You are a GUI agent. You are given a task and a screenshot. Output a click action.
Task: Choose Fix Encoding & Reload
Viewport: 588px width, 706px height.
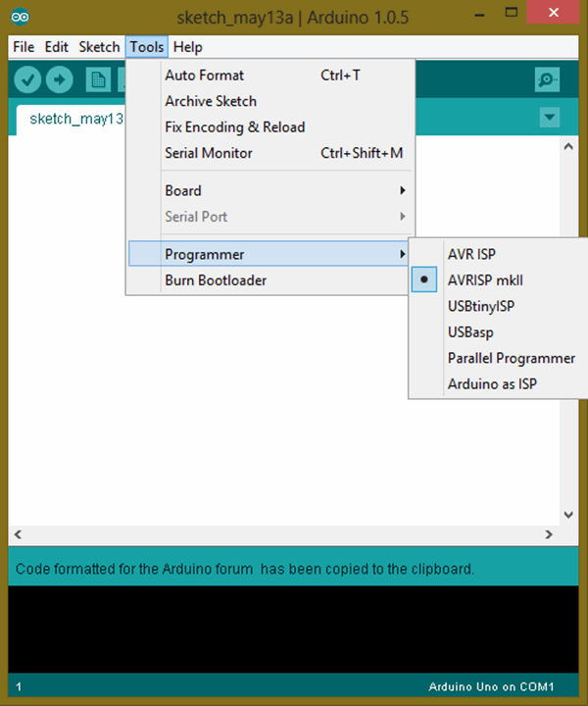click(x=269, y=126)
